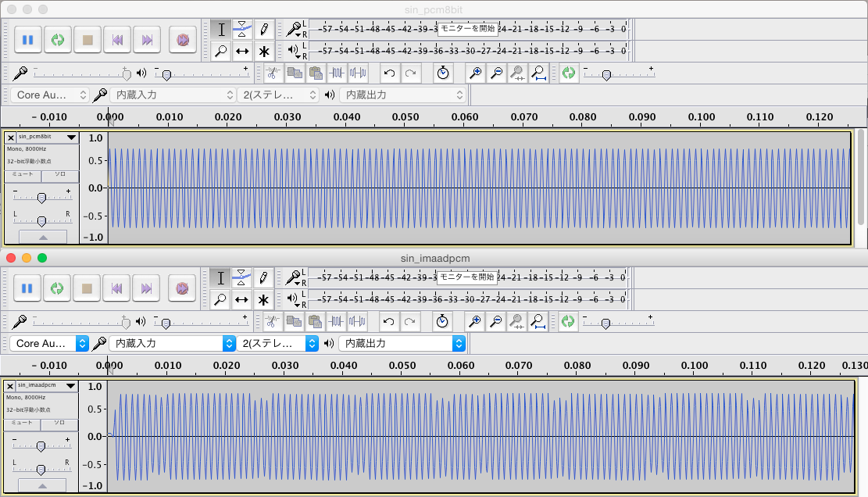Zoom out on the sin_imaadpcm timeline
Viewport: 868px width, 497px height.
point(496,321)
